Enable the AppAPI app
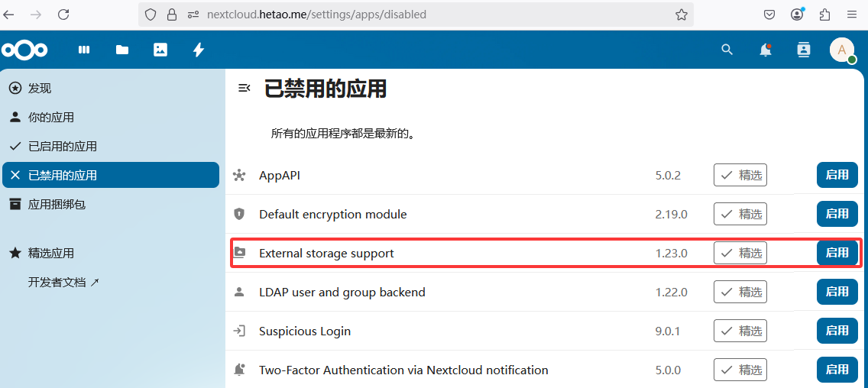The image size is (868, 388). click(837, 176)
